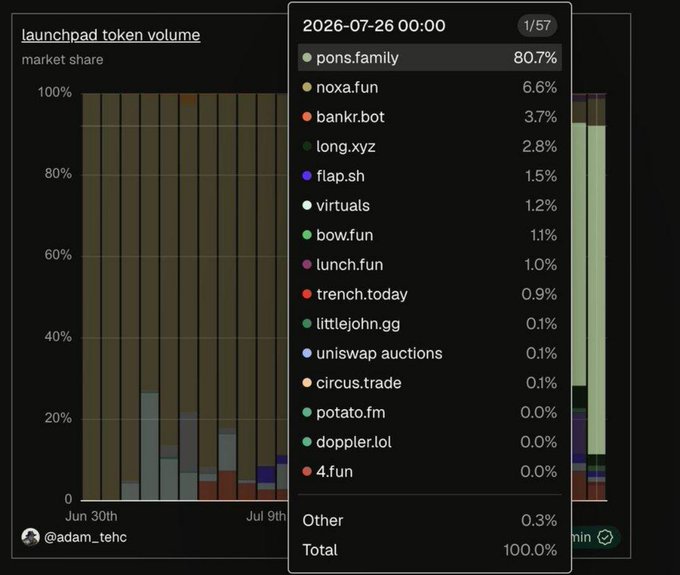Click the uniswap auctions legend dot
The width and height of the screenshot is (680, 575).
click(x=307, y=353)
